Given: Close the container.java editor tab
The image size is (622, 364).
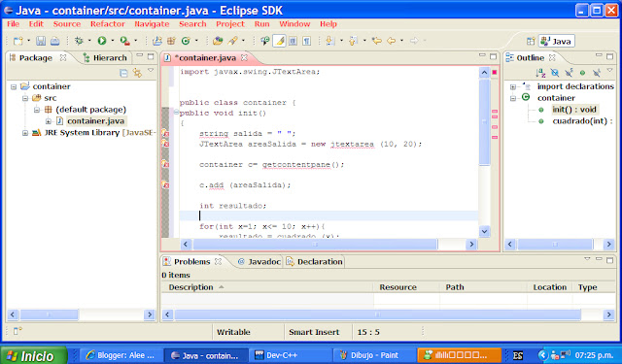Looking at the screenshot, I should (244, 58).
